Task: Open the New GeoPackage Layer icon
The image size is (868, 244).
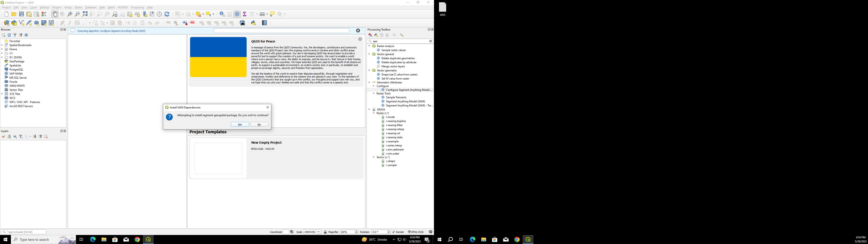Action: [14, 23]
